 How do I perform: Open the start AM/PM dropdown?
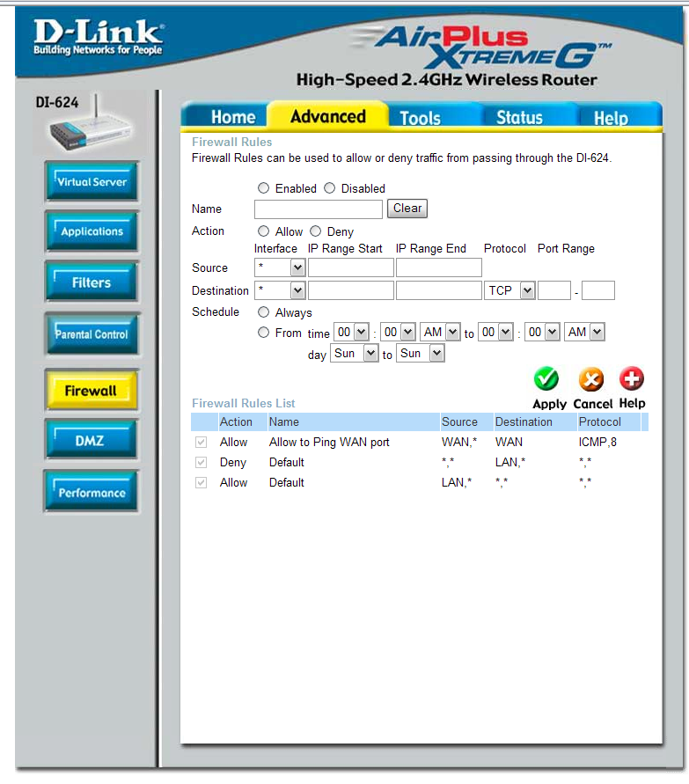(x=440, y=332)
